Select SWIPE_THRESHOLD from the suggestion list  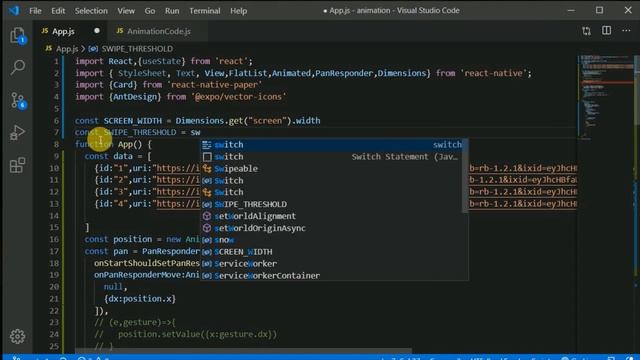tap(334, 204)
